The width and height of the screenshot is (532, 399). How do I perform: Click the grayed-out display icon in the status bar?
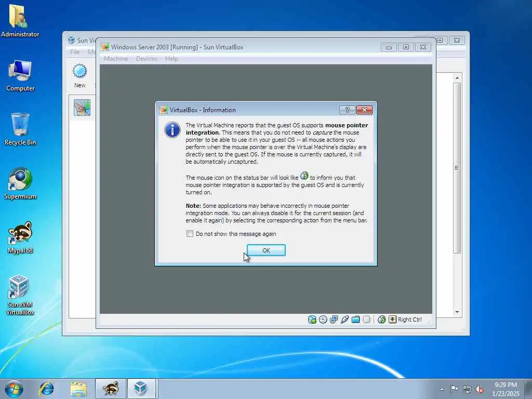coord(366,320)
